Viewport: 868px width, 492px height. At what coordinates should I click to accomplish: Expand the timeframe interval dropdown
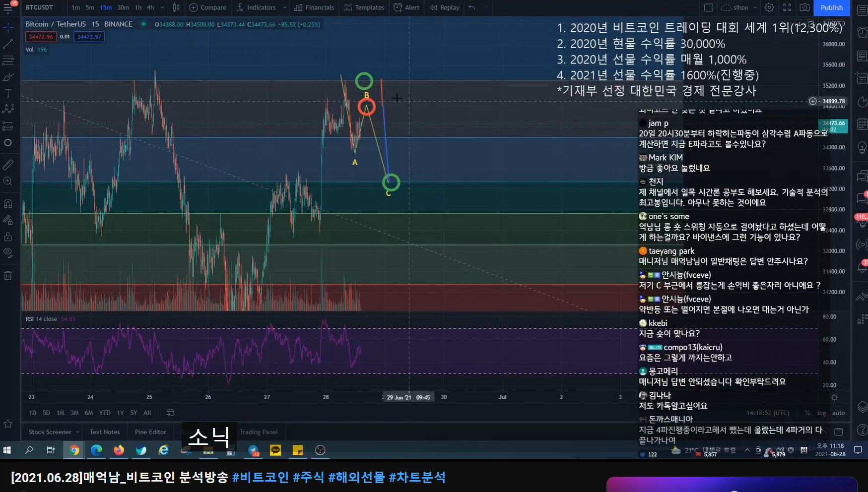point(162,7)
